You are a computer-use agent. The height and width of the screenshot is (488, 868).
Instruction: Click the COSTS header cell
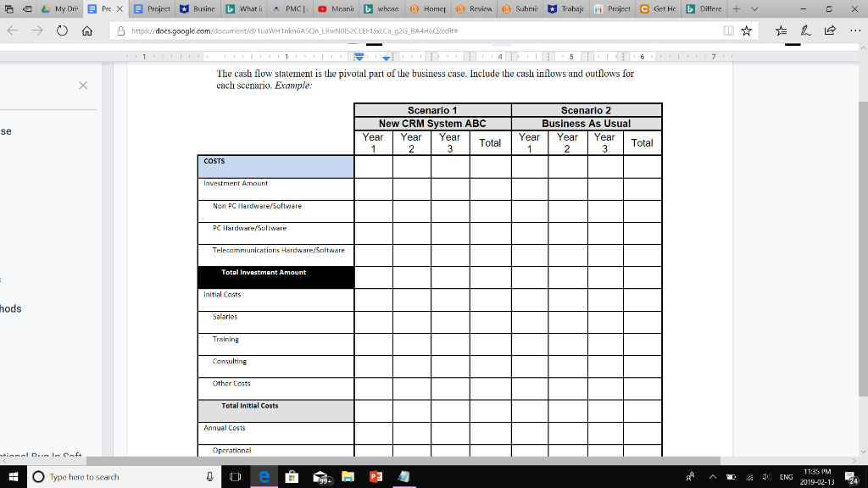[x=275, y=167]
